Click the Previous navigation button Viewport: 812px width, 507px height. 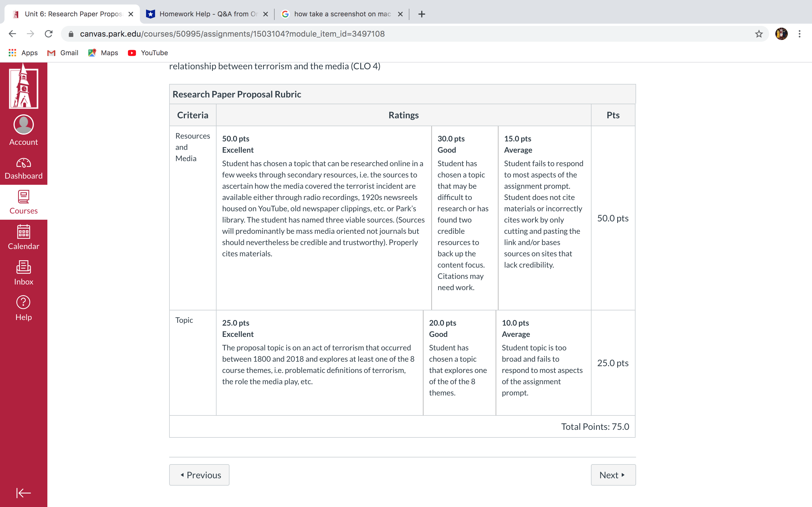(199, 474)
